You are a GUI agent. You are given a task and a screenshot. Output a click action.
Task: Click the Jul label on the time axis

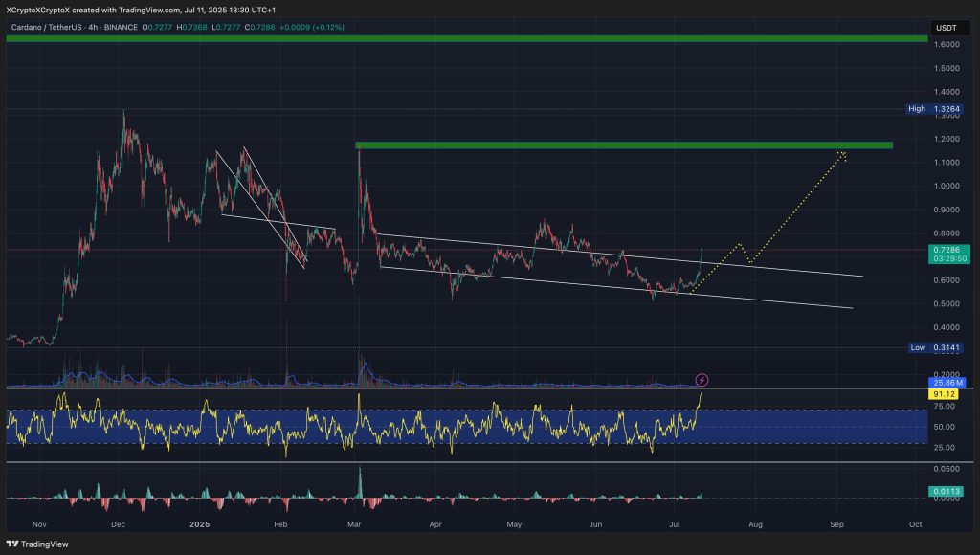point(673,524)
